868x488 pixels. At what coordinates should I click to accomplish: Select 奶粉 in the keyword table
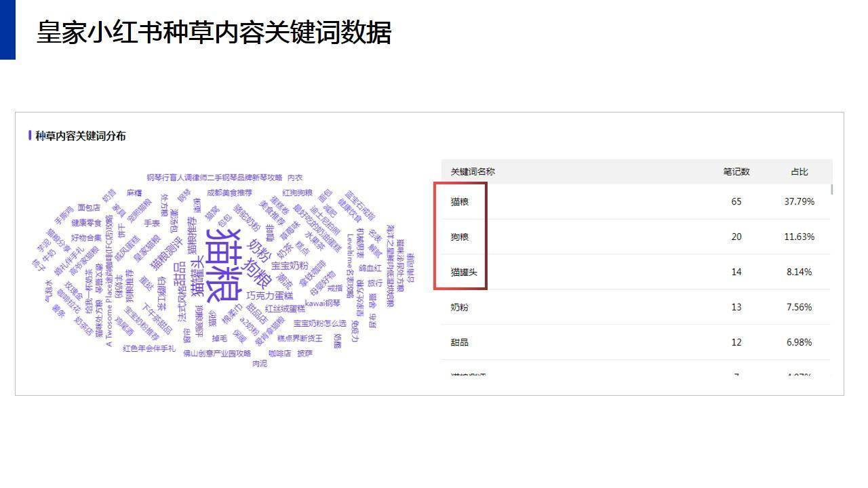(x=460, y=308)
